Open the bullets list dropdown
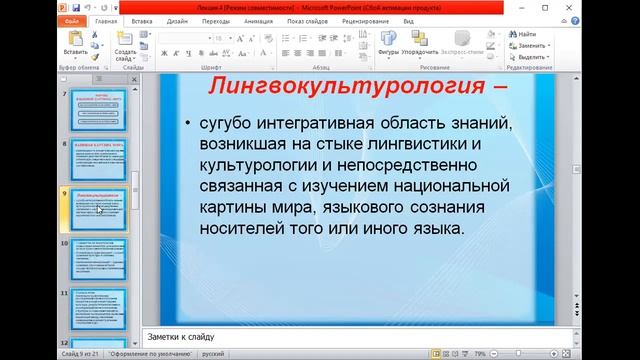 (x=293, y=38)
